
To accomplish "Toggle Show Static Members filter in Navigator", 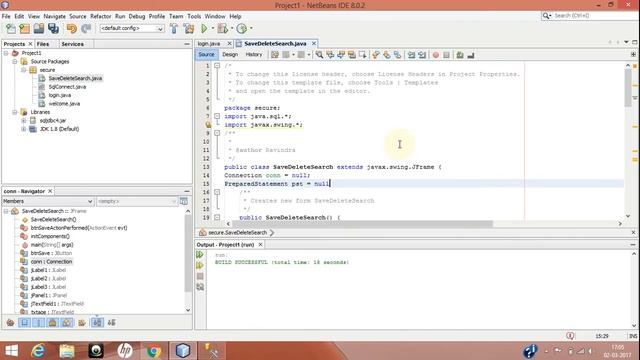I will click(38, 323).
